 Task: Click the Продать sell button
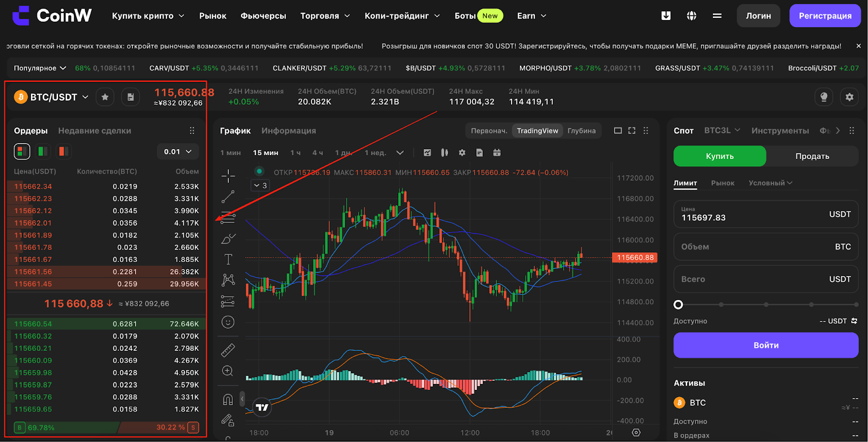[x=812, y=156]
